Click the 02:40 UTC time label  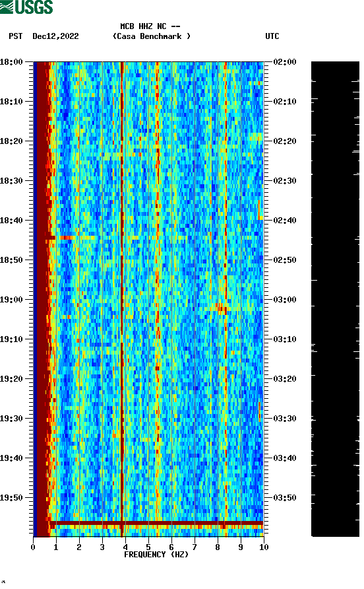285,221
